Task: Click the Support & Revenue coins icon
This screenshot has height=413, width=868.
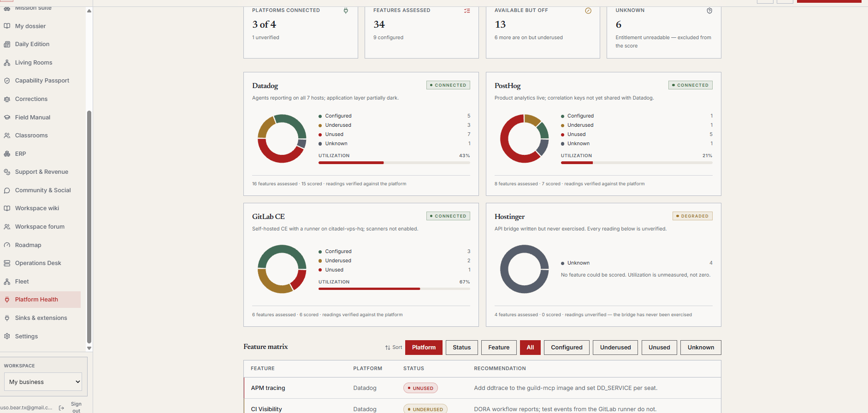Action: 7,172
